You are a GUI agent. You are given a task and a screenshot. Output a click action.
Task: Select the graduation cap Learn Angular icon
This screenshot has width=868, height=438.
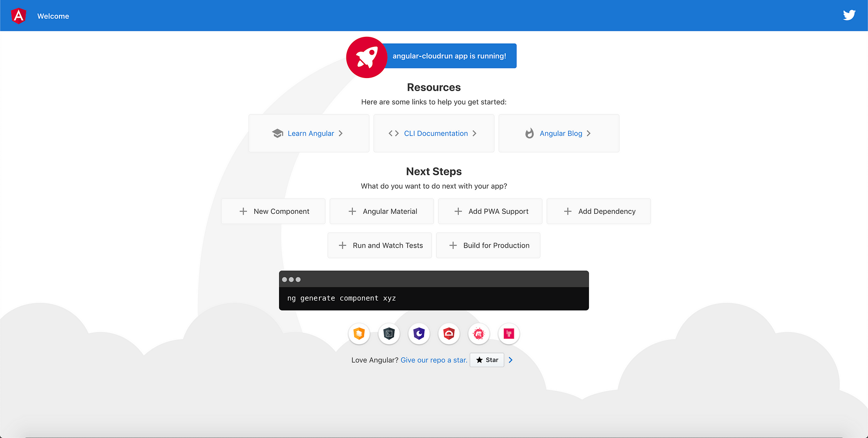(x=277, y=133)
